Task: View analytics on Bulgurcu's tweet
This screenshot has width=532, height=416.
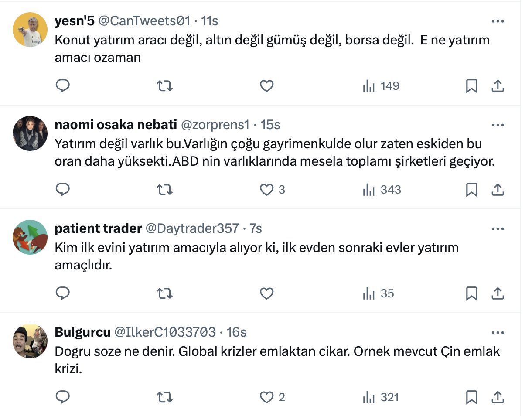Action: point(381,398)
